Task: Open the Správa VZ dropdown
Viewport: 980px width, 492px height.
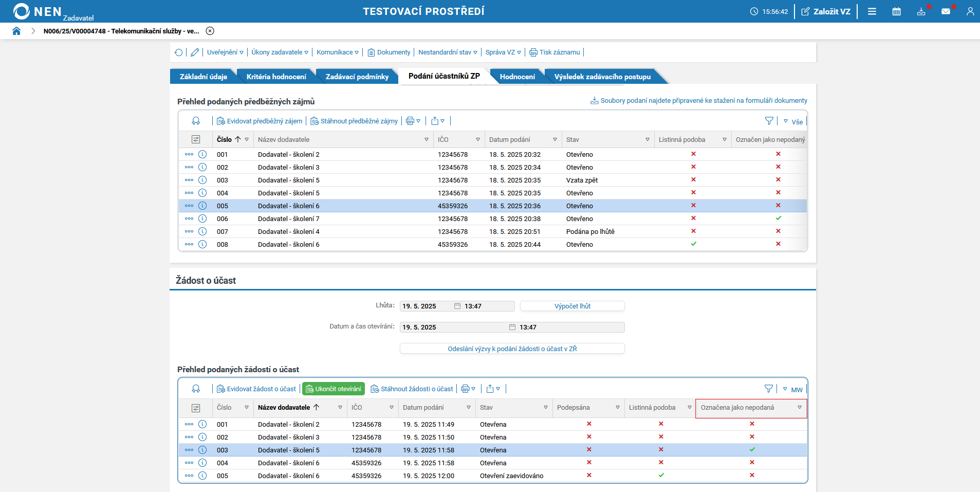Action: pyautogui.click(x=503, y=52)
